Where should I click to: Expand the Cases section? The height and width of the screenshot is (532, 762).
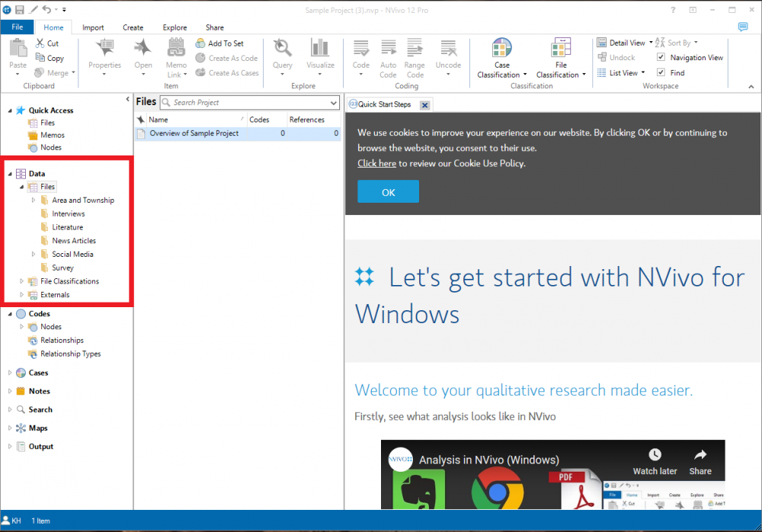click(10, 373)
